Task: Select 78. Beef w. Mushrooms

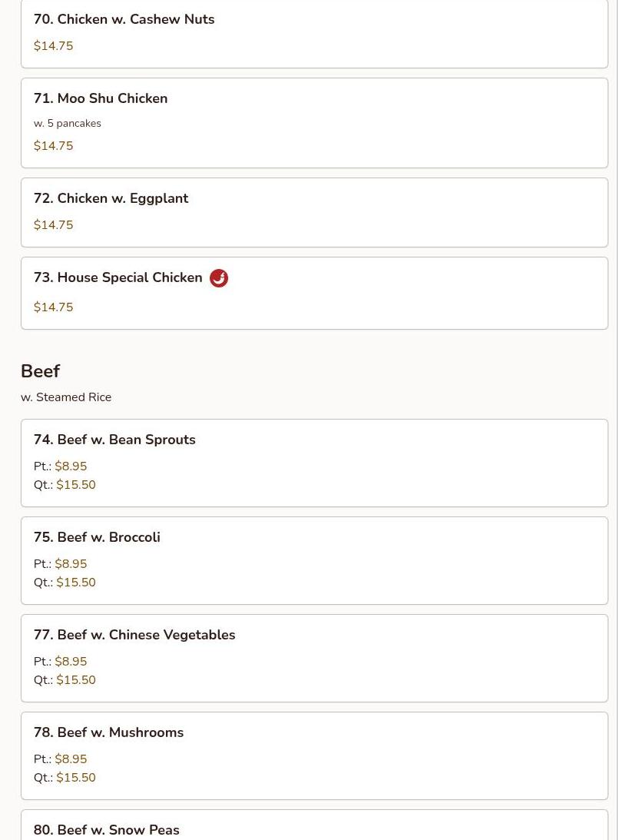Action: (x=314, y=755)
